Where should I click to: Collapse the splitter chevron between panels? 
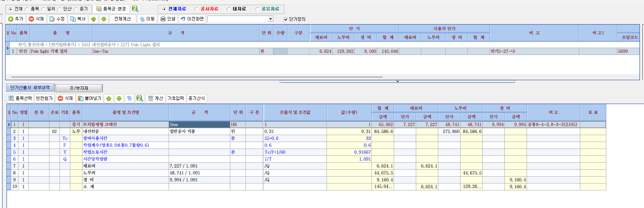click(x=397, y=82)
